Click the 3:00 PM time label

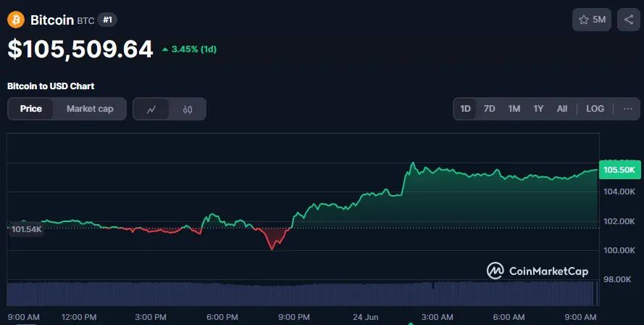pyautogui.click(x=151, y=317)
